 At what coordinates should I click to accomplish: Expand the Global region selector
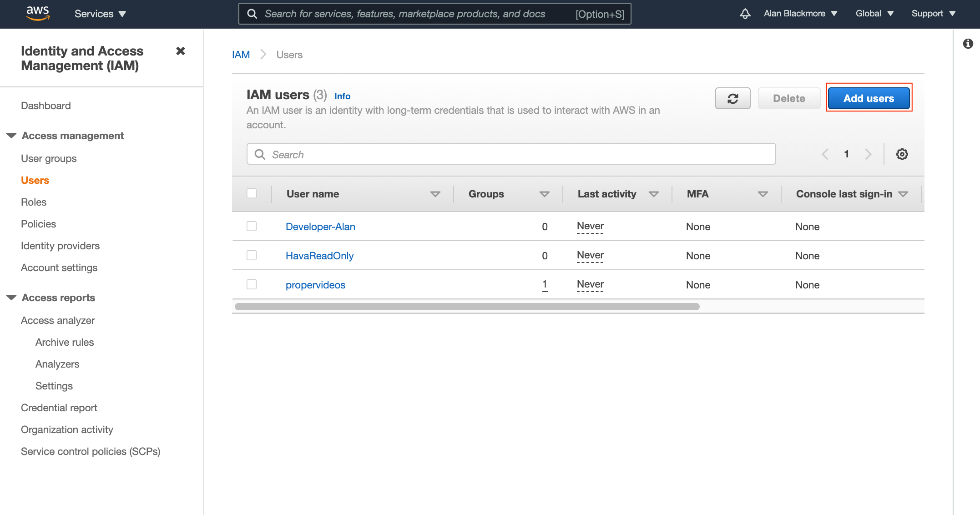[874, 14]
